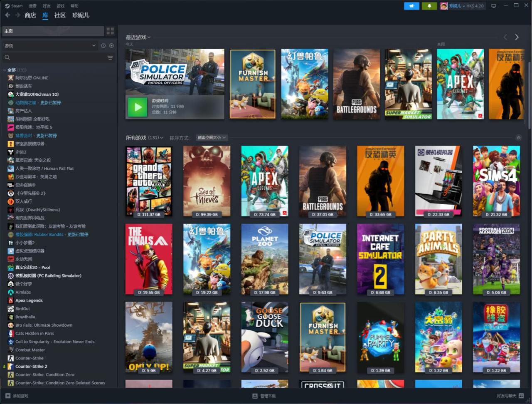The height and width of the screenshot is (404, 532).
Task: Open Manage Downloads at bottom
Action: point(264,396)
